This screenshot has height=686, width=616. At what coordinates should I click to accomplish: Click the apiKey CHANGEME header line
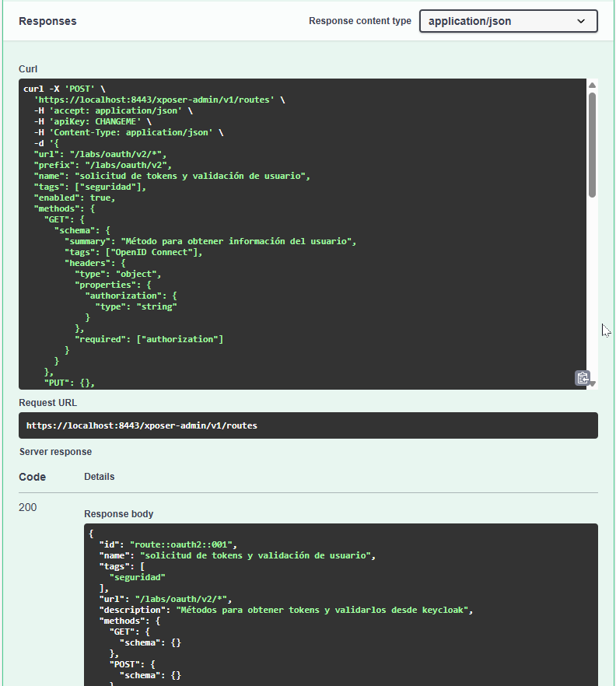point(92,122)
